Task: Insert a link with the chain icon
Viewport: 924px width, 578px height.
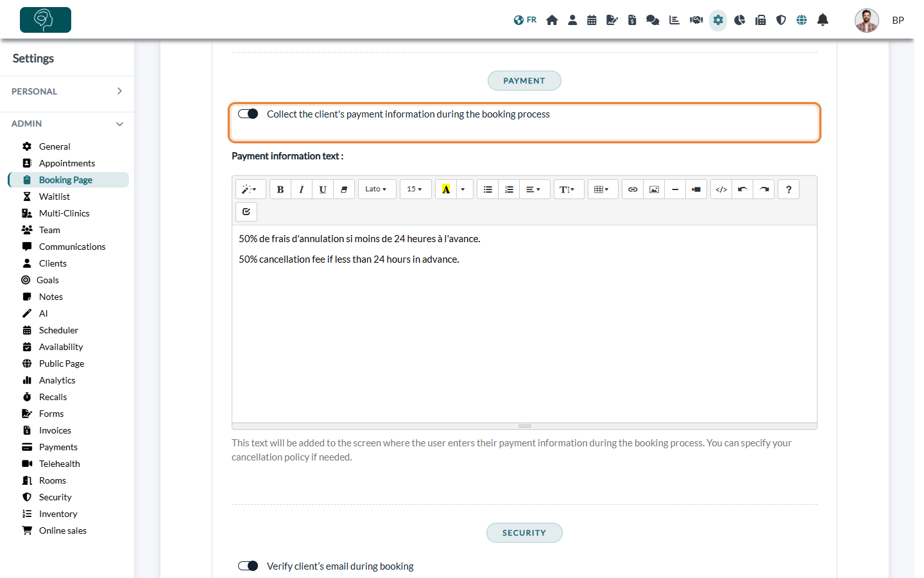Action: point(633,189)
